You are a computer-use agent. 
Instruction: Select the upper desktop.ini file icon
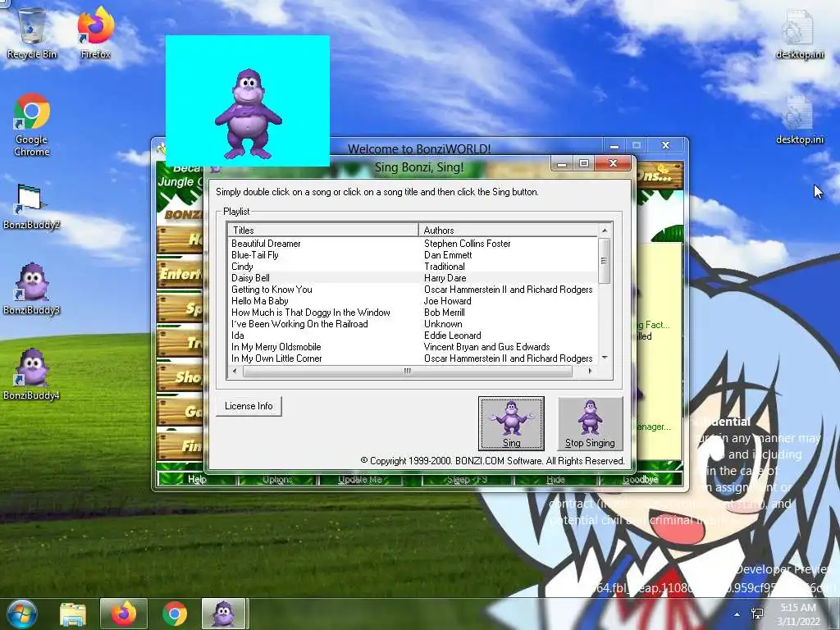point(800,34)
